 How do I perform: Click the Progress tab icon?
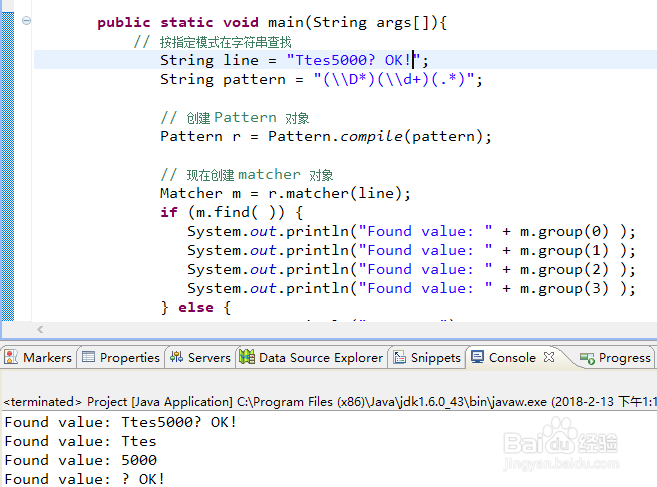[x=587, y=358]
